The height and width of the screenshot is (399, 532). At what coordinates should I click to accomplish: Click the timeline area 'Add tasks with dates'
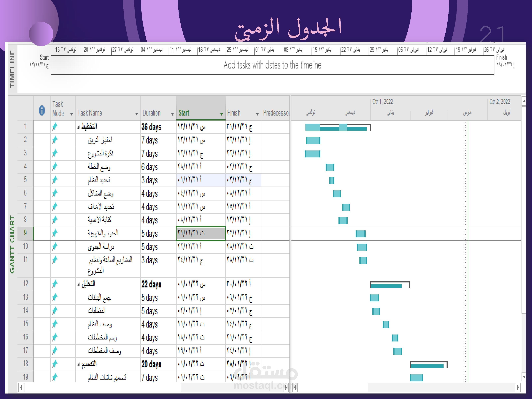tap(272, 65)
